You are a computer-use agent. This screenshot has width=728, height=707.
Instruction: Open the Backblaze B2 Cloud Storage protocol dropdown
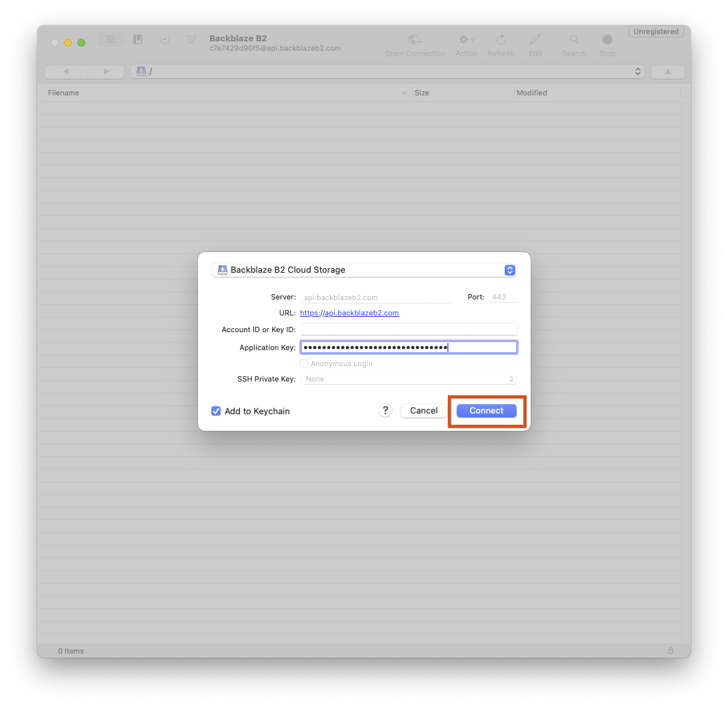point(364,270)
